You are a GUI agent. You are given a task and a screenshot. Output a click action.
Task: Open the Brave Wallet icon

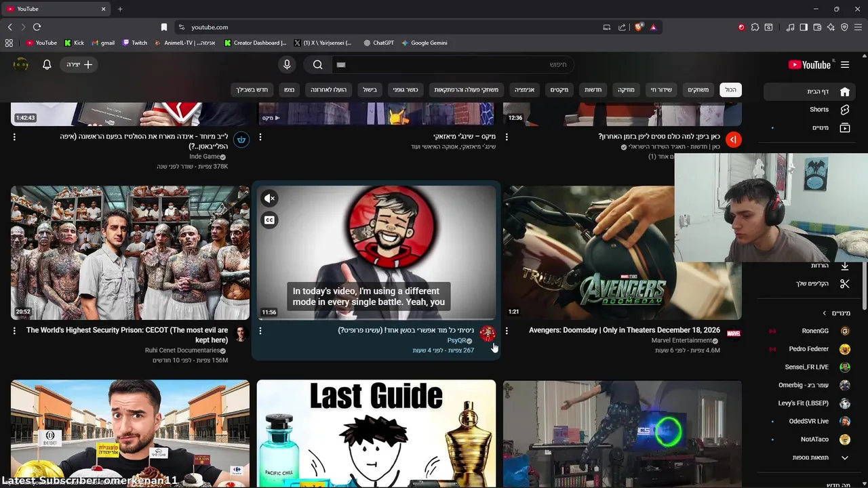click(x=817, y=27)
